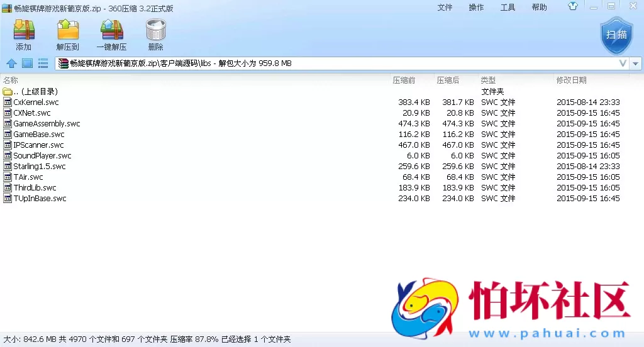The width and height of the screenshot is (644, 347).
Task: Switch to list view button
Action: pyautogui.click(x=43, y=63)
